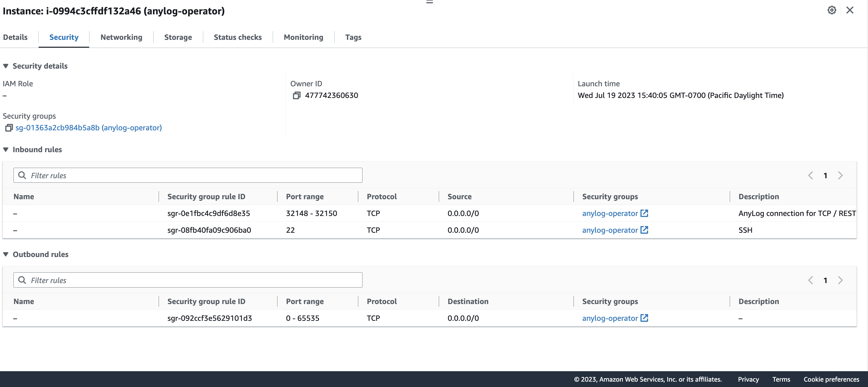
Task: Go to next page of Inbound rules
Action: tap(840, 175)
